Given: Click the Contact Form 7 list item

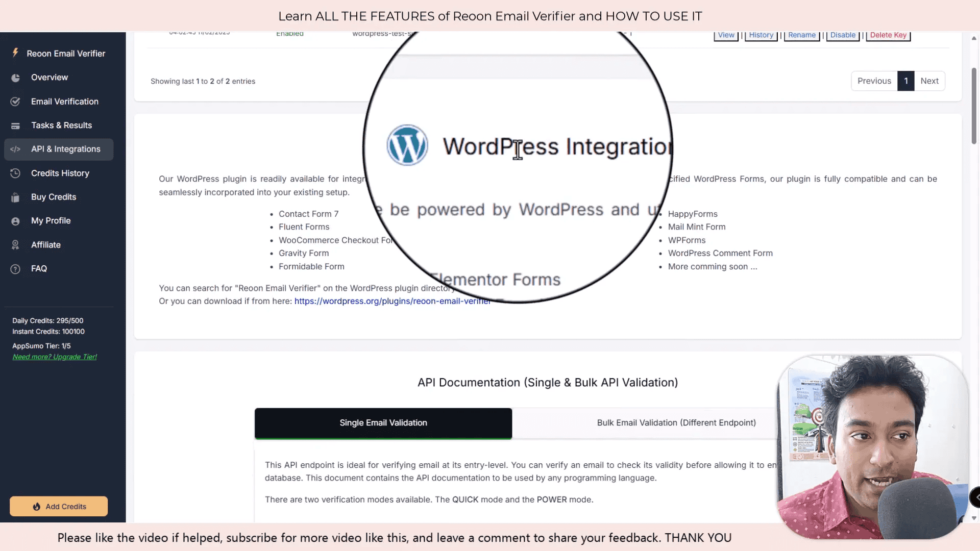Looking at the screenshot, I should 308,214.
